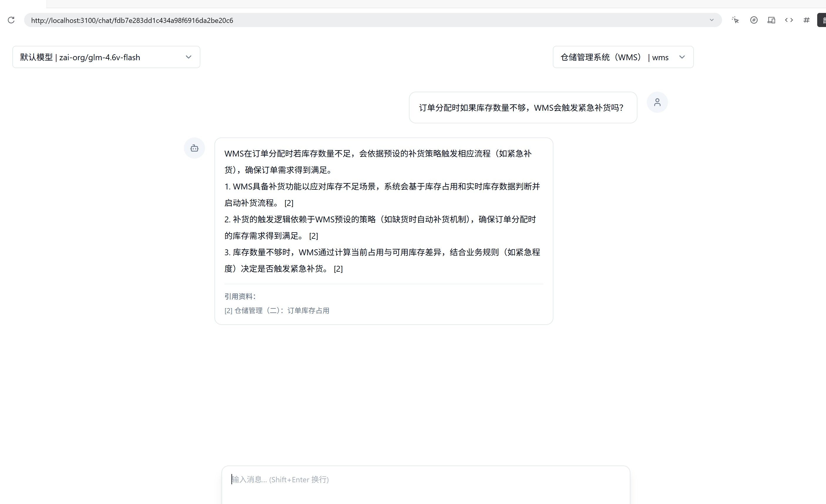Toggle the responsive device view icon
This screenshot has width=826, height=504.
(x=771, y=20)
